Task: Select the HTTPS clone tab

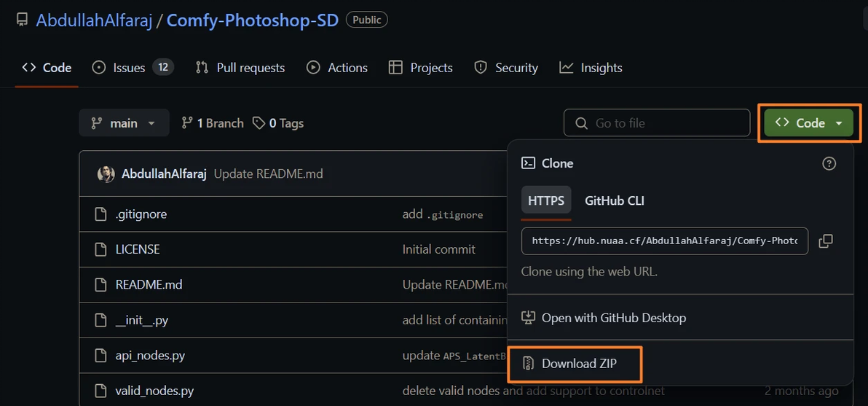Action: (546, 200)
